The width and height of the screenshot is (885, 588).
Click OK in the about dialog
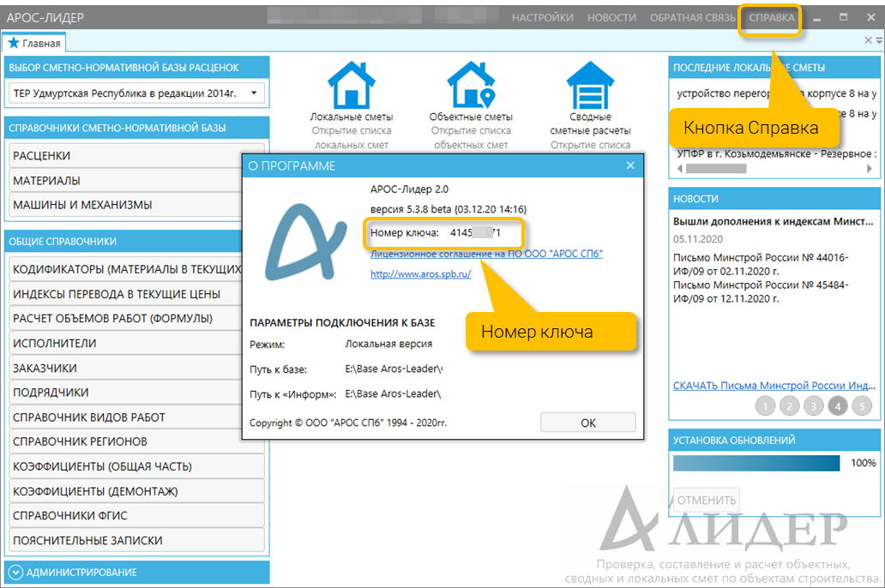[588, 423]
